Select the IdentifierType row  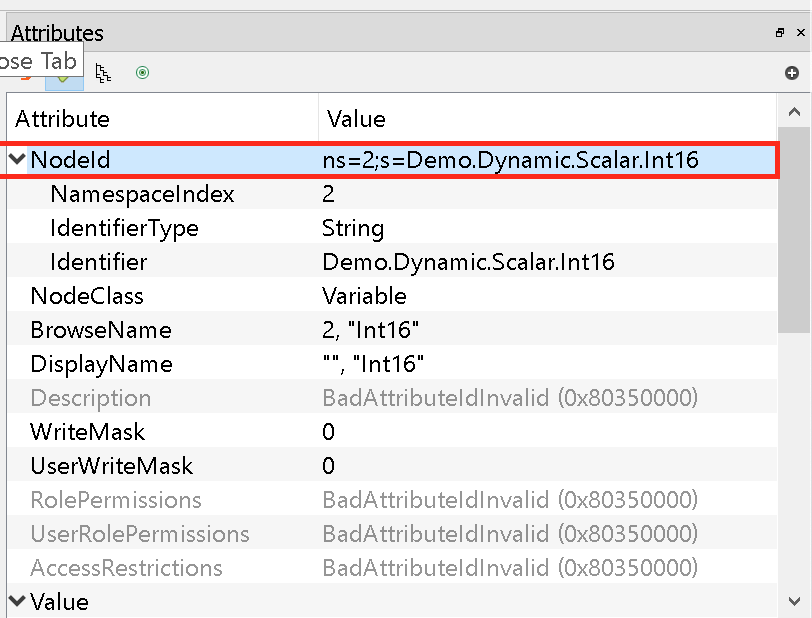point(392,228)
